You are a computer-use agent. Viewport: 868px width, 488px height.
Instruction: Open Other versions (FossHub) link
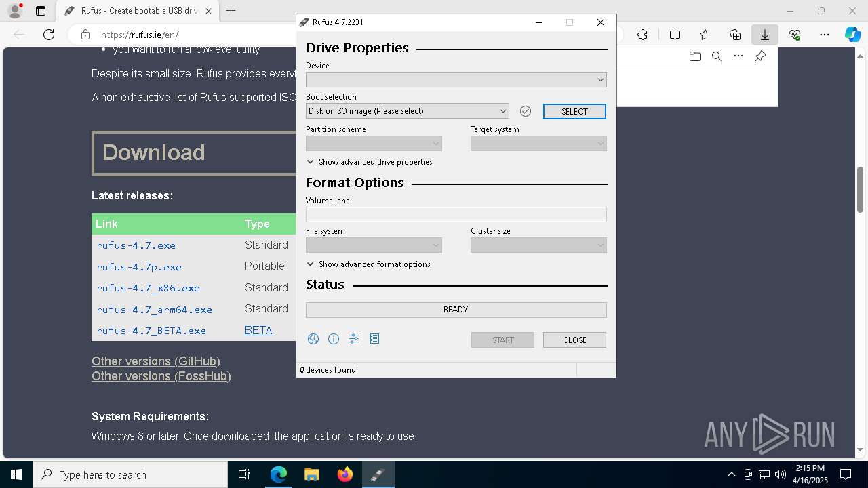pyautogui.click(x=161, y=376)
